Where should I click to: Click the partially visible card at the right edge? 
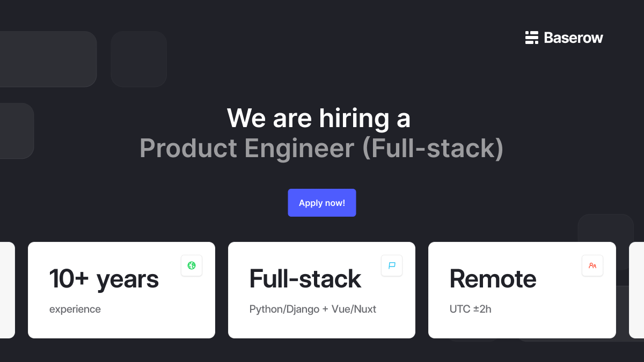tap(636, 290)
